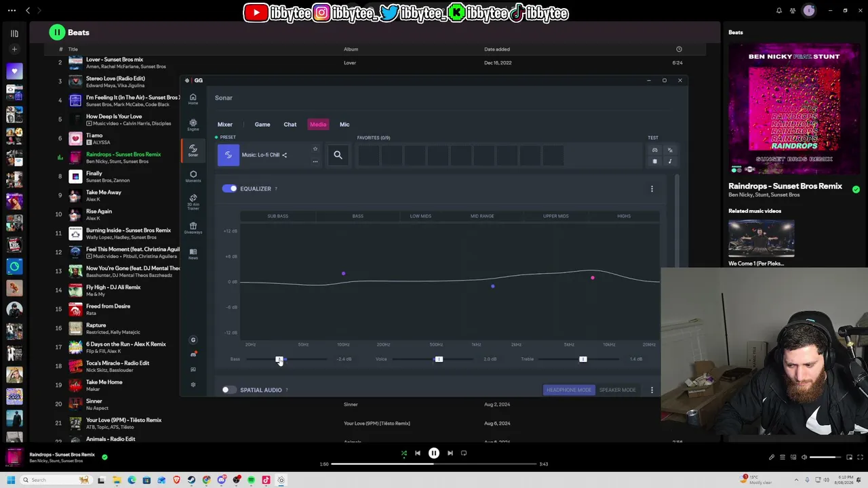Click the search presets magnifier button

tap(338, 155)
